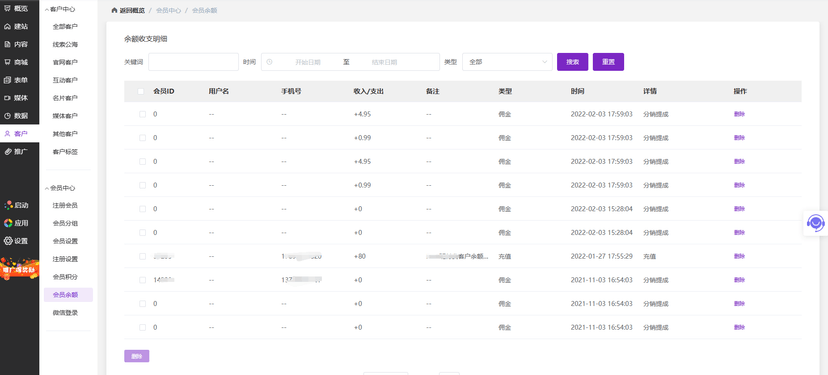This screenshot has height=375, width=828.
Task: Click the 关键词 keyword input field
Action: tap(193, 62)
